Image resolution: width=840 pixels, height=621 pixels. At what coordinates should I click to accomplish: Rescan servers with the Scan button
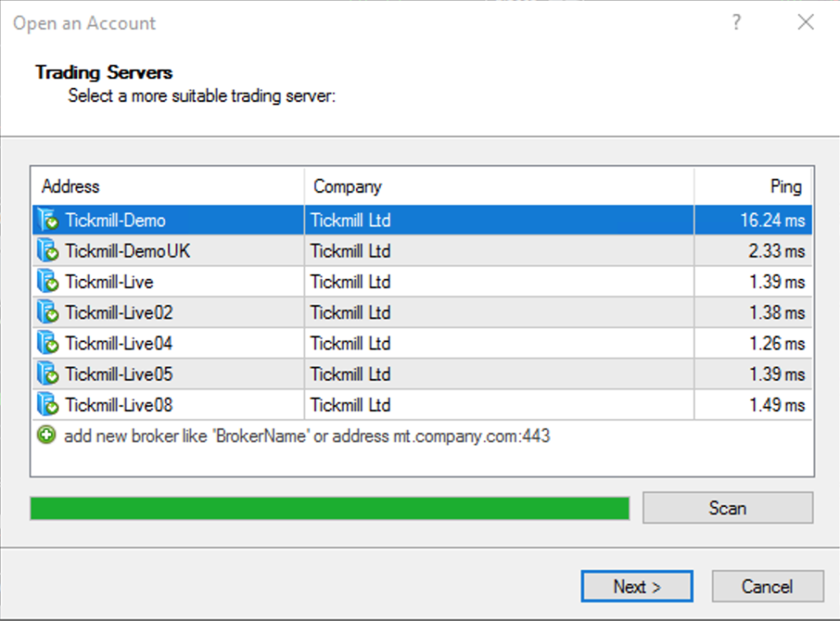point(728,508)
